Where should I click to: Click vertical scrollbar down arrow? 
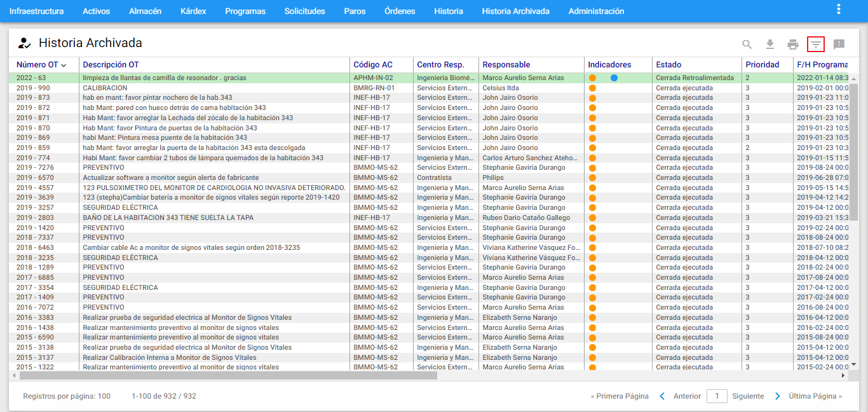tap(853, 366)
